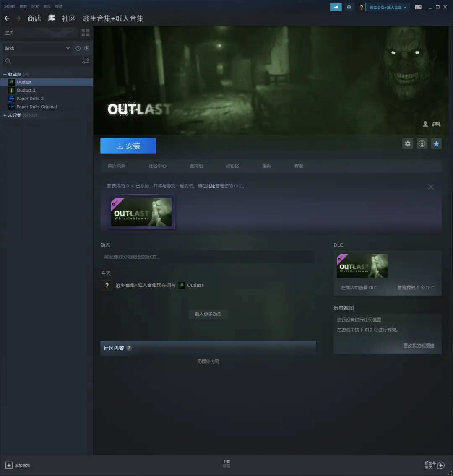Click the community content help badge
Screen dimensions: 453x476
point(129,348)
